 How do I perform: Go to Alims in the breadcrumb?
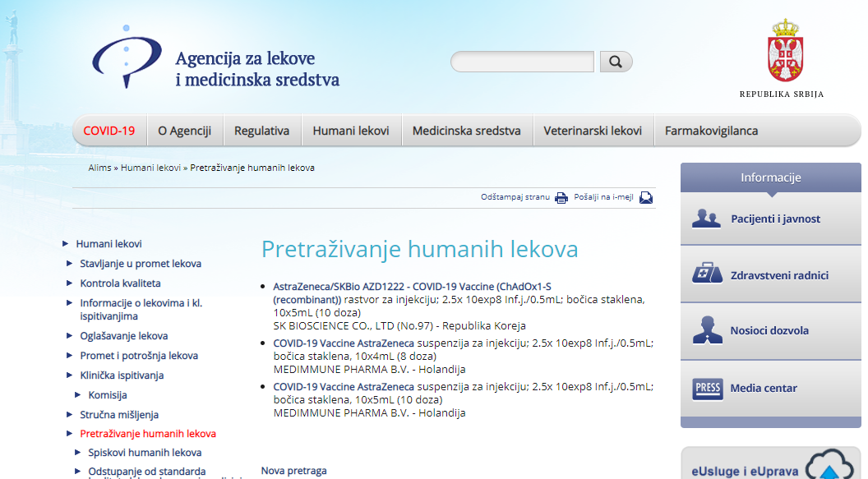(99, 168)
